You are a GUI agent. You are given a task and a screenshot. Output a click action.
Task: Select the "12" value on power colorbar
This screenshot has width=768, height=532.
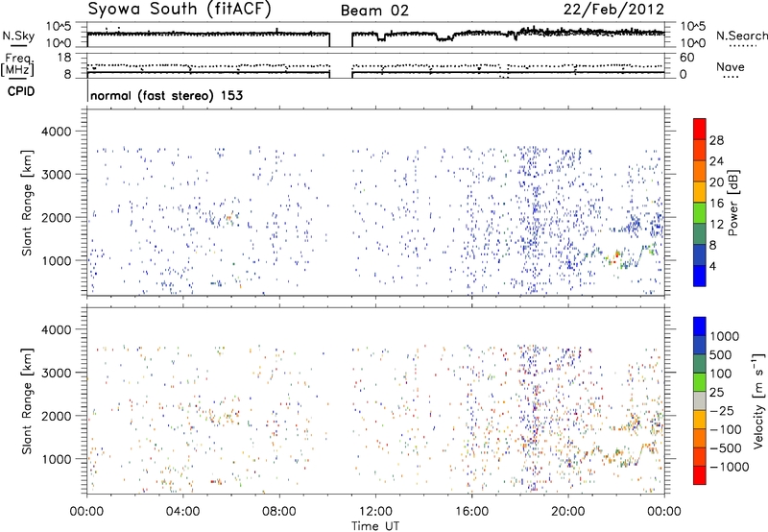click(716, 225)
